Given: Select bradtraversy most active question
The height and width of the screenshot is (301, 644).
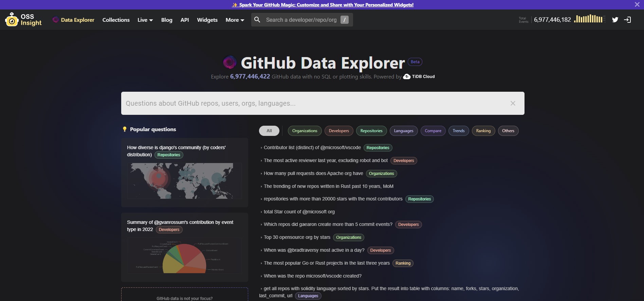Looking at the screenshot, I should (x=314, y=250).
